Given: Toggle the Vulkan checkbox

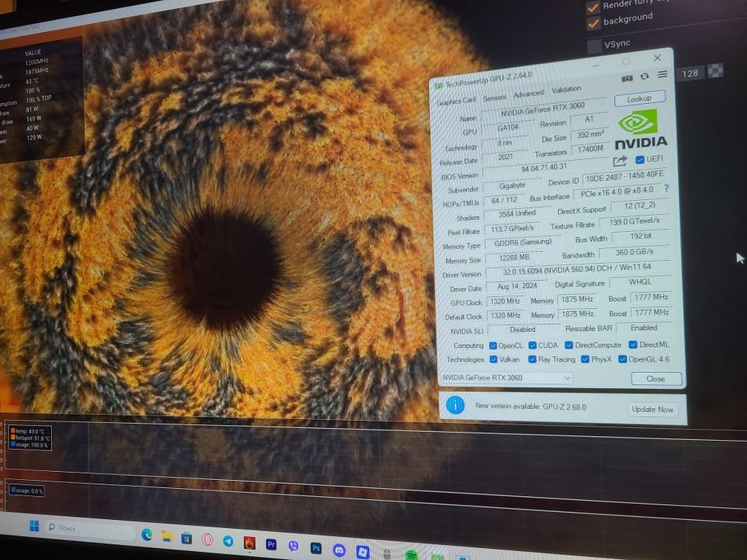Looking at the screenshot, I should pos(493,359).
